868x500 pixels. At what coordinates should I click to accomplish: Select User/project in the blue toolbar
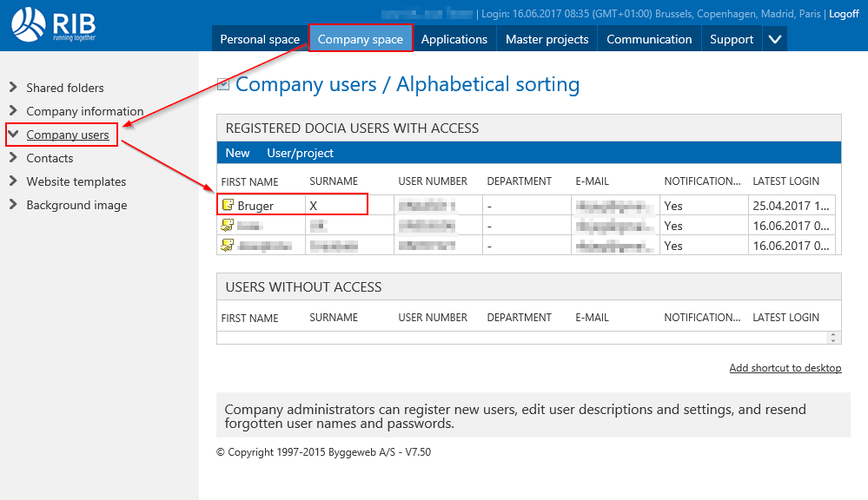pos(300,153)
